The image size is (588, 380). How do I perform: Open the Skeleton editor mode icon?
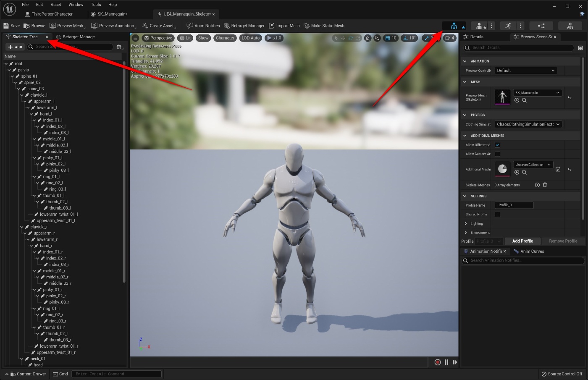[x=454, y=26]
